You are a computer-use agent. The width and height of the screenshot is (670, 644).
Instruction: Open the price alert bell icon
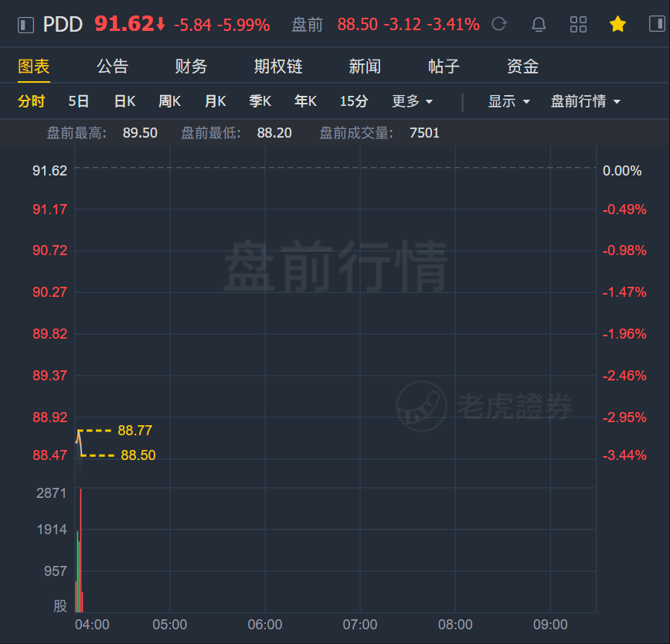[x=539, y=25]
